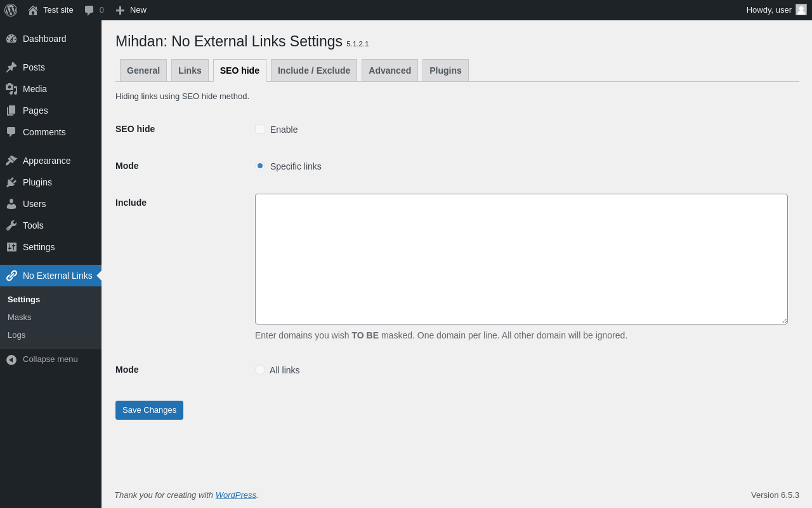Open the Dashboard icon in sidebar
Image resolution: width=812 pixels, height=508 pixels.
[x=11, y=39]
